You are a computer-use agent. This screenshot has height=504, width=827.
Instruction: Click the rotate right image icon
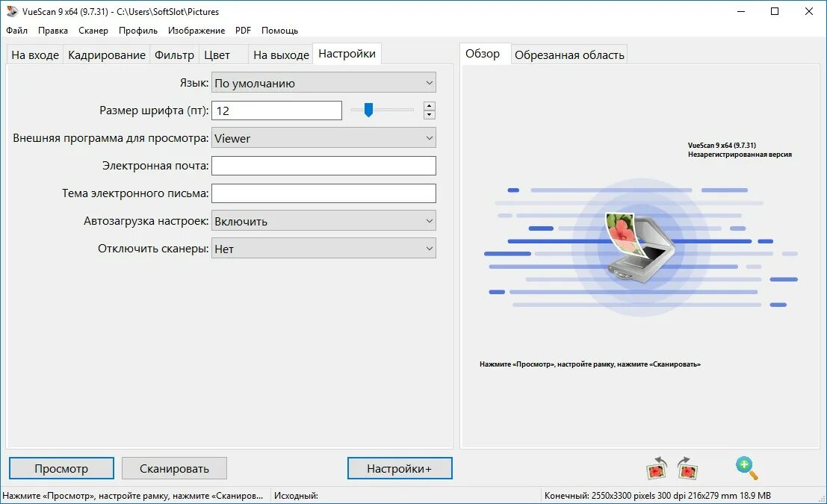(x=687, y=467)
